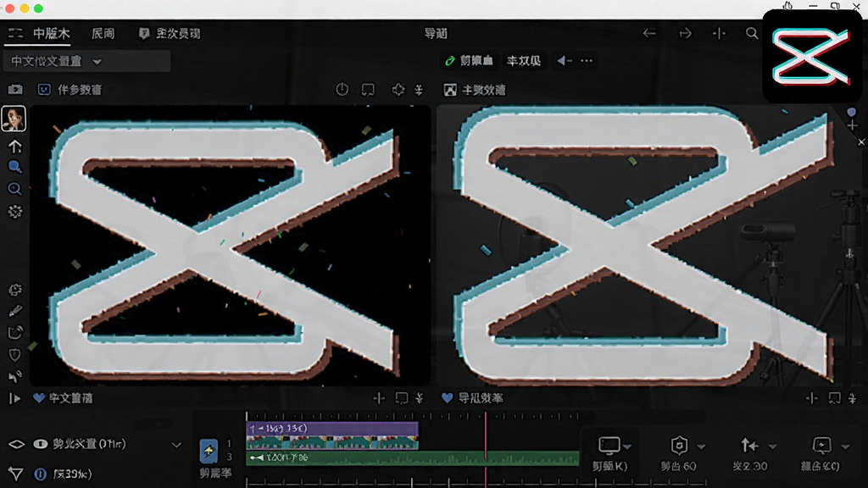The height and width of the screenshot is (488, 868).
Task: Expand the chevron next to timeline layer name
Action: tap(176, 445)
